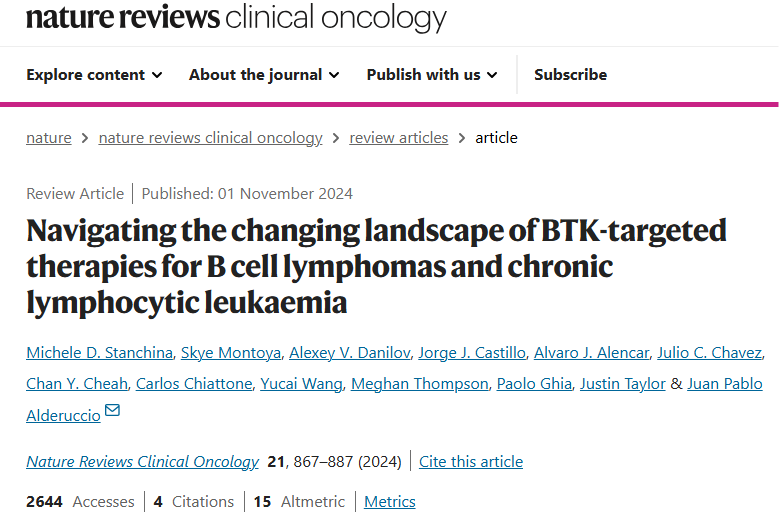779x513 pixels.
Task: Click the envelope icon beside Alderuccio
Action: (x=113, y=410)
